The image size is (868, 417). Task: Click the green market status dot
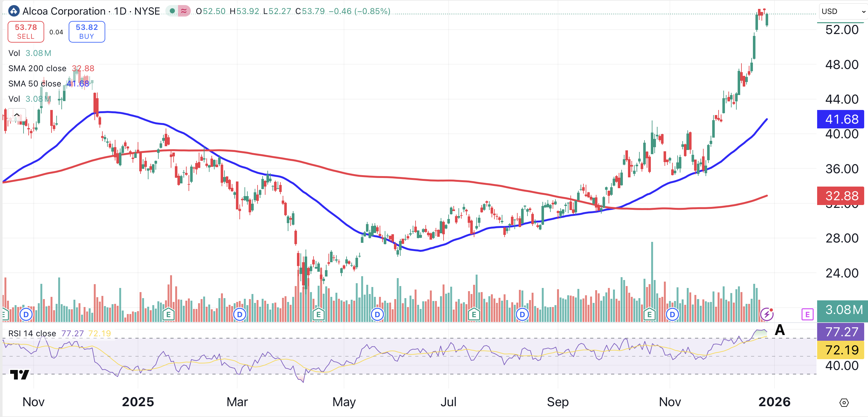tap(172, 11)
